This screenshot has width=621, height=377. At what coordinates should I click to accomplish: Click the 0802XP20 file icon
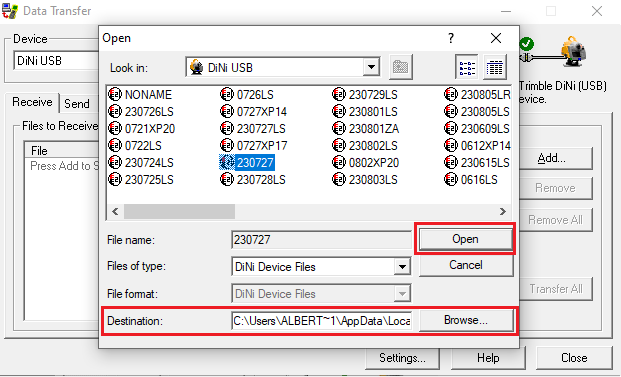[339, 163]
